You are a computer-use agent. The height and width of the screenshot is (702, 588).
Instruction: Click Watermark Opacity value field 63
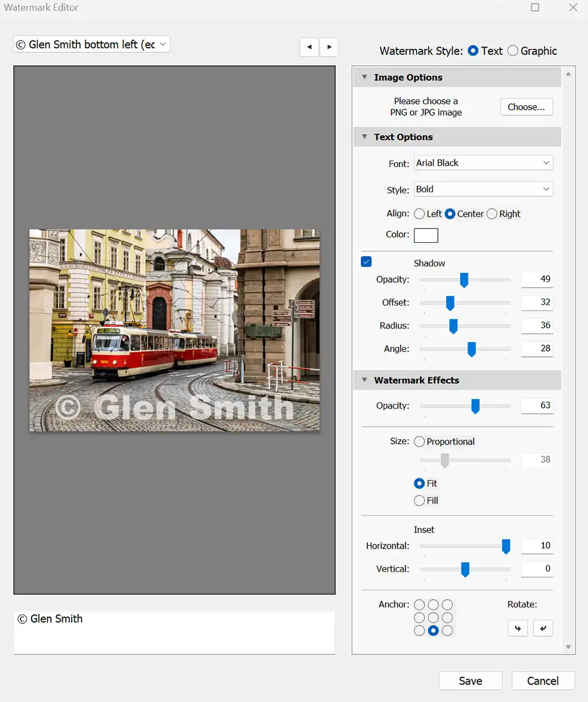pyautogui.click(x=537, y=405)
